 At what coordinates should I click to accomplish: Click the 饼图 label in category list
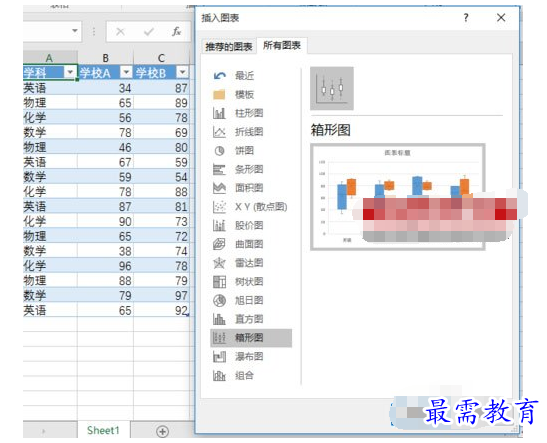click(244, 151)
